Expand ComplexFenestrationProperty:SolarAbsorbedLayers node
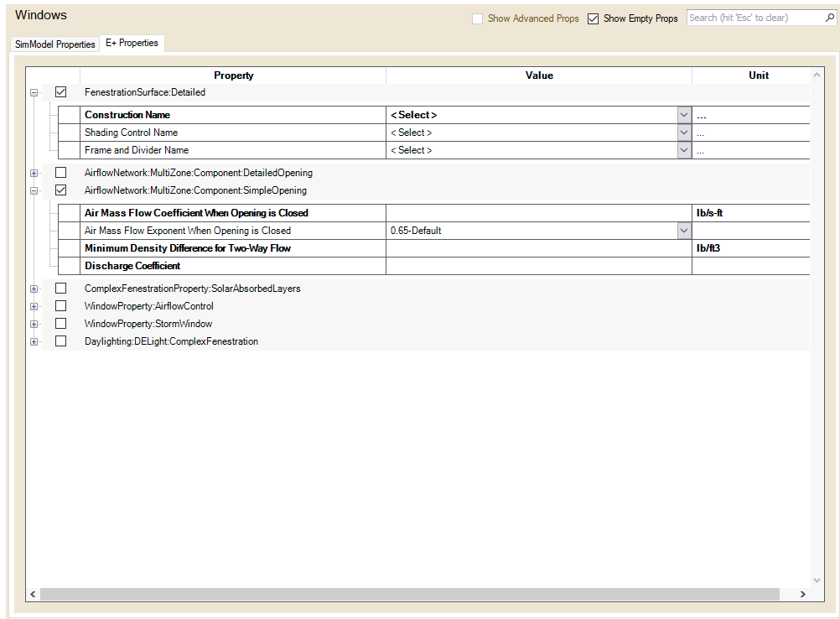Image resolution: width=840 pixels, height=619 pixels. (34, 289)
